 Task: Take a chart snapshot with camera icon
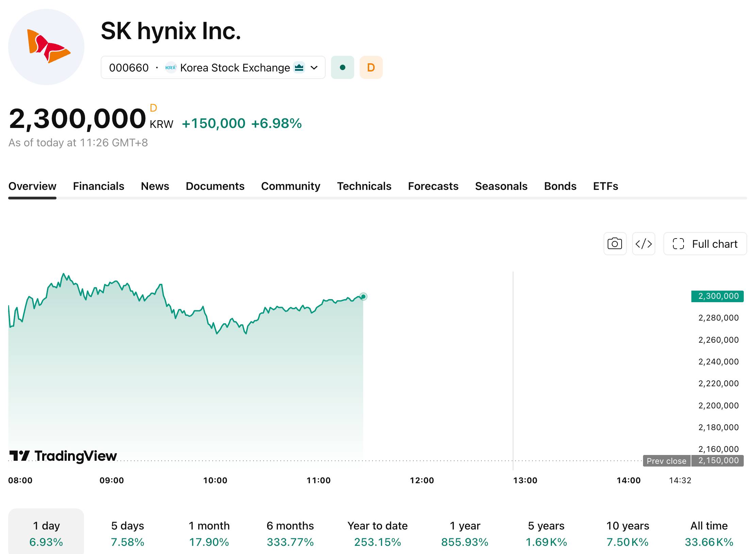click(615, 244)
